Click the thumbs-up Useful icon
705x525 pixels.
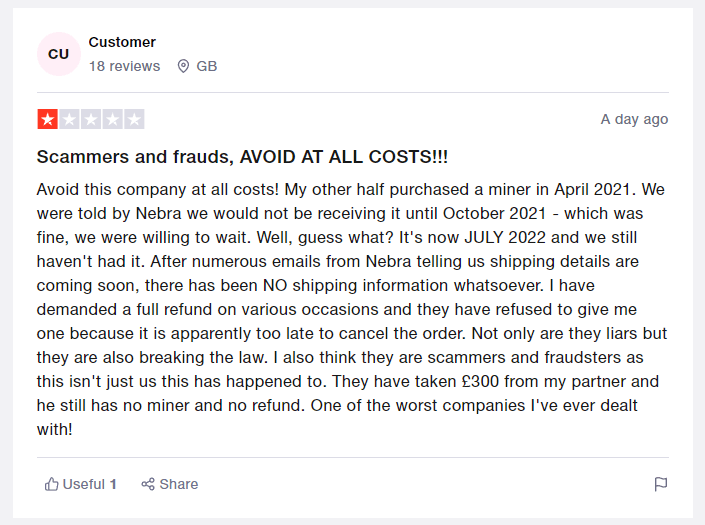click(x=52, y=484)
